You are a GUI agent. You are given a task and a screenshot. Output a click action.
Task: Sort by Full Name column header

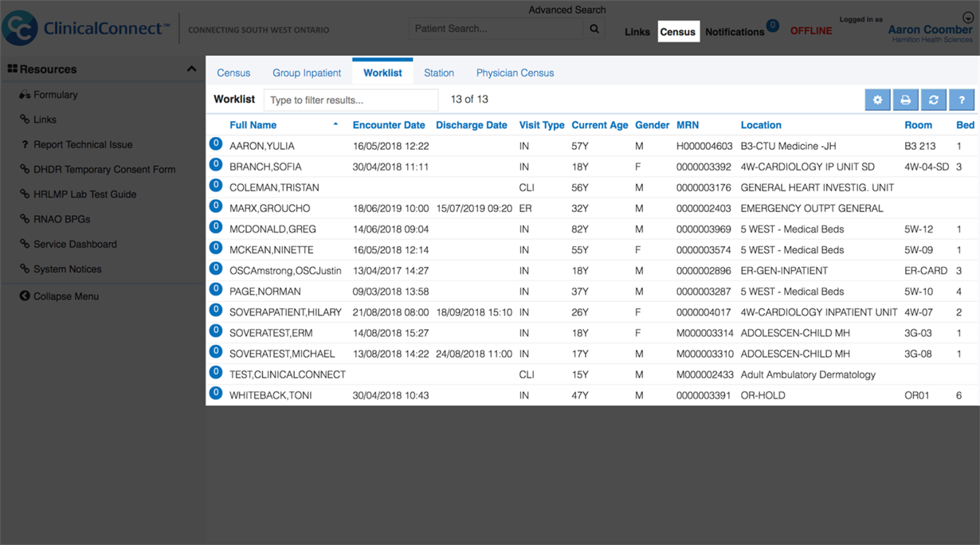click(253, 125)
